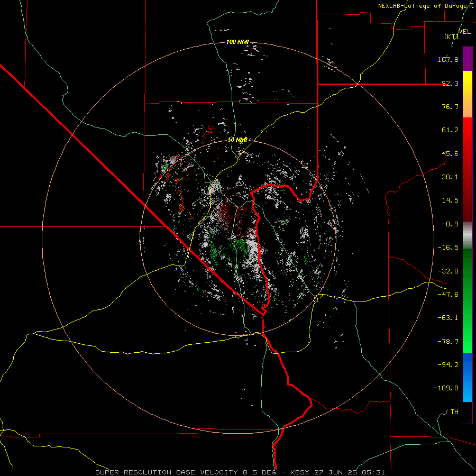This screenshot has height=476, width=476.
Task: Click the 30.1 velocity scale value
Action: [450, 177]
